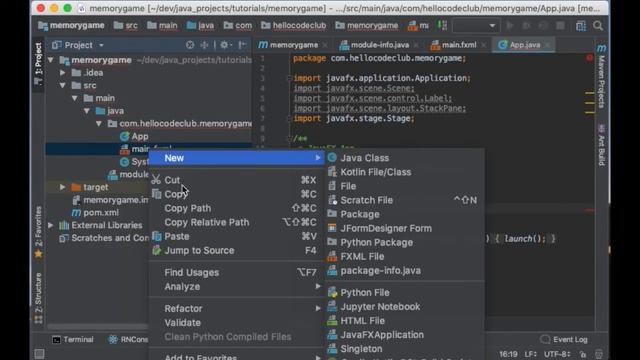Viewport: 640px width, 360px height.
Task: Open the Event Log panel
Action: (x=564, y=340)
